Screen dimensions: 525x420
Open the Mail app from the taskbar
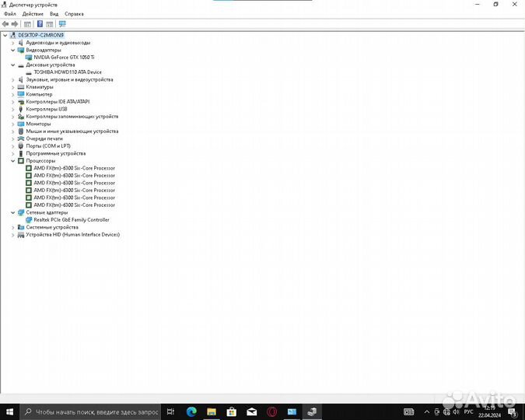252,411
